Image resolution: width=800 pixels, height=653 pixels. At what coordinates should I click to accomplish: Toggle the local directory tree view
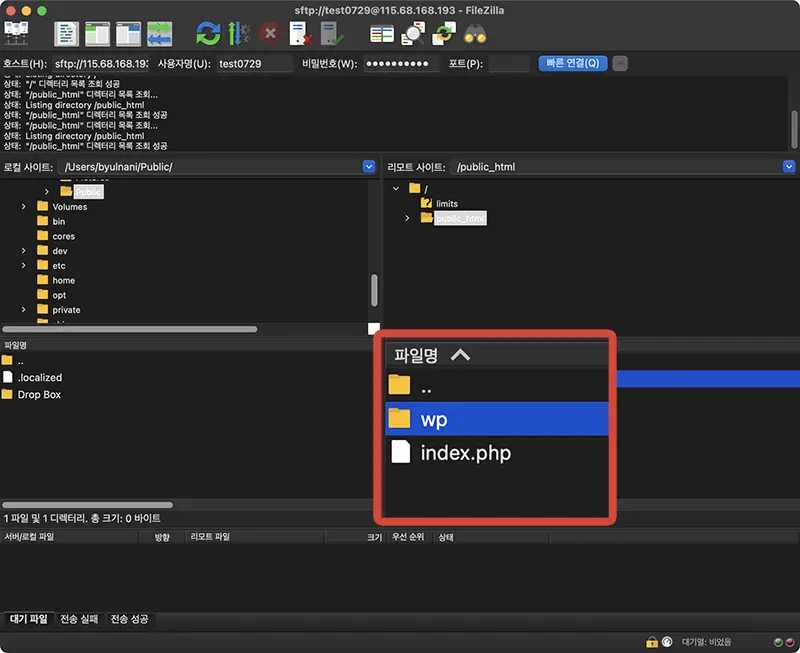pyautogui.click(x=97, y=34)
